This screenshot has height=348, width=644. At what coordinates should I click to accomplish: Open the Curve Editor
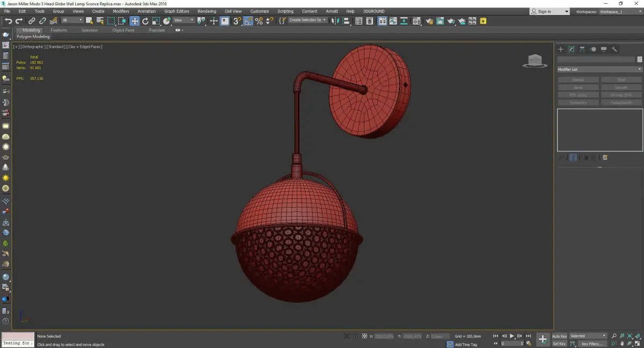point(393,21)
